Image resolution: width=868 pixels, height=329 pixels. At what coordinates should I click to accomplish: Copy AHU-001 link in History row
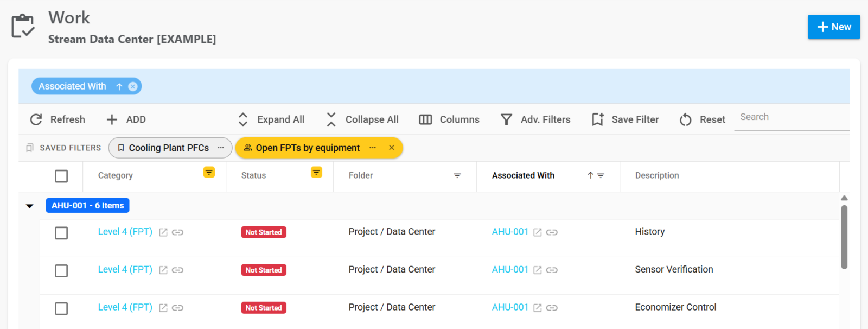click(552, 232)
